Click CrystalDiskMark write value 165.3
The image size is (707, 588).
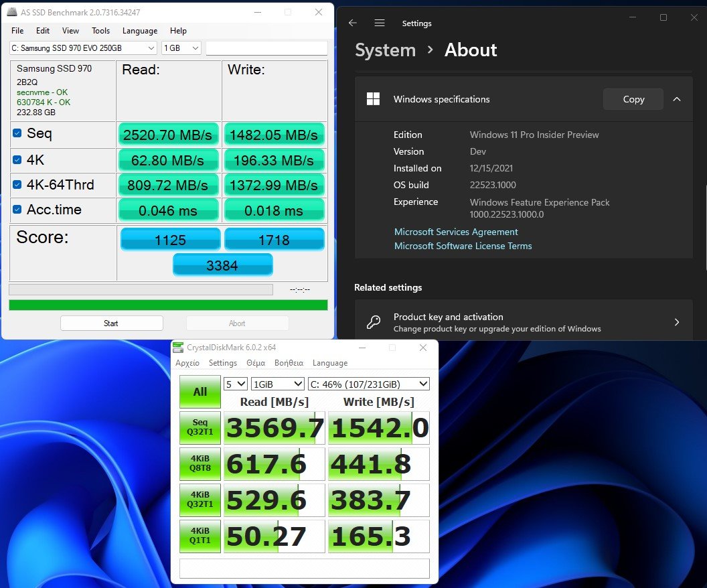[379, 536]
